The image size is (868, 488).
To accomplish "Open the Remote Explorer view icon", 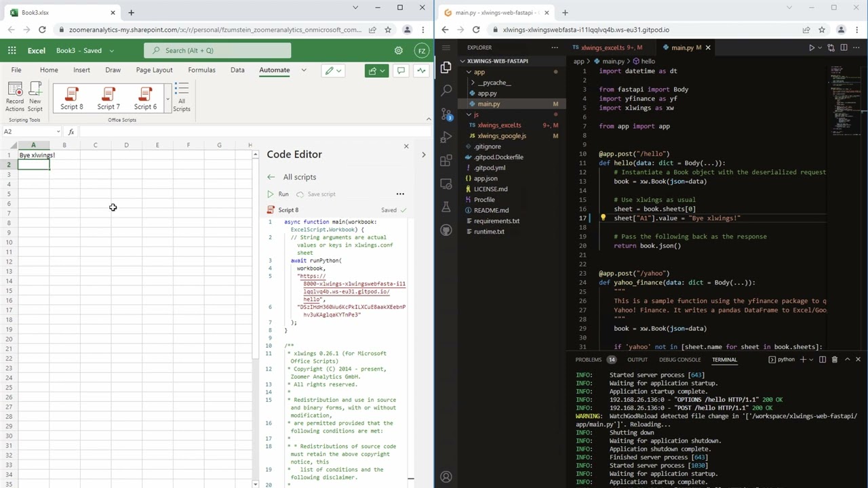I will click(446, 184).
